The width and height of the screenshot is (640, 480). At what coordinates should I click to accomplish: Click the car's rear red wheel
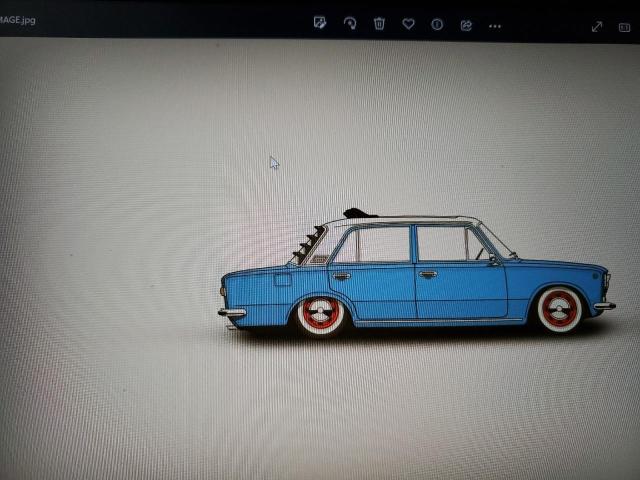(321, 314)
